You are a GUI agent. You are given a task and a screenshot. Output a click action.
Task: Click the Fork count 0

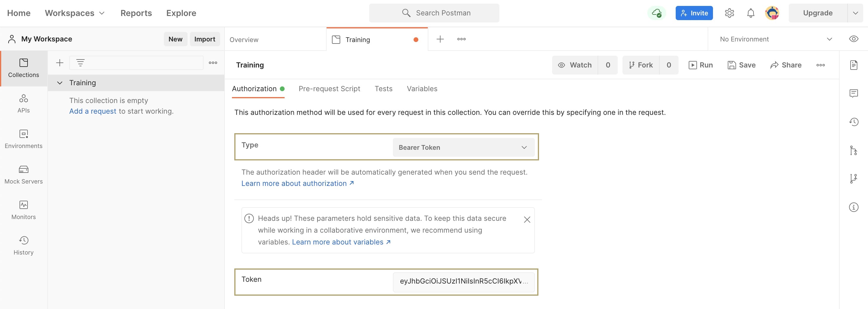point(669,65)
